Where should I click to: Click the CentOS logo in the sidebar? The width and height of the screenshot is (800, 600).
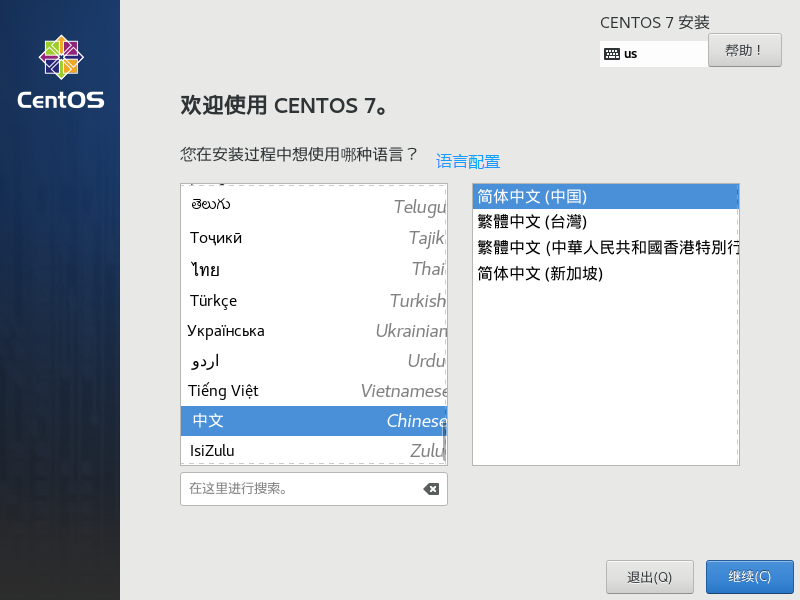[x=60, y=72]
